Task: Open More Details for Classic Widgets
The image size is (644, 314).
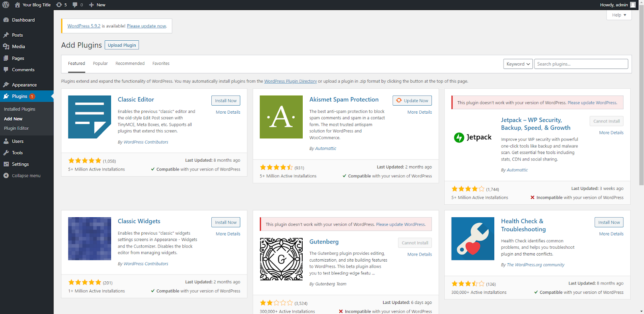Action: point(228,234)
